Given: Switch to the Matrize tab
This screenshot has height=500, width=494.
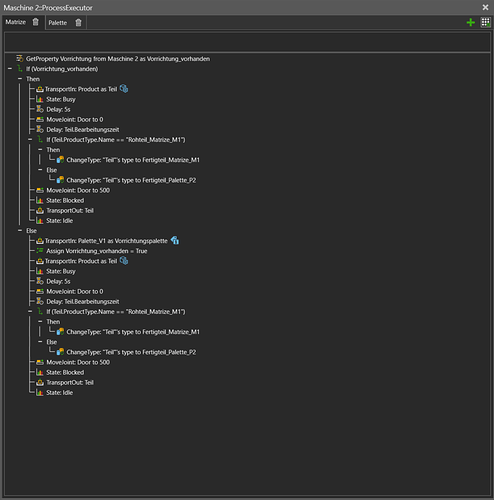Looking at the screenshot, I should click(x=15, y=22).
